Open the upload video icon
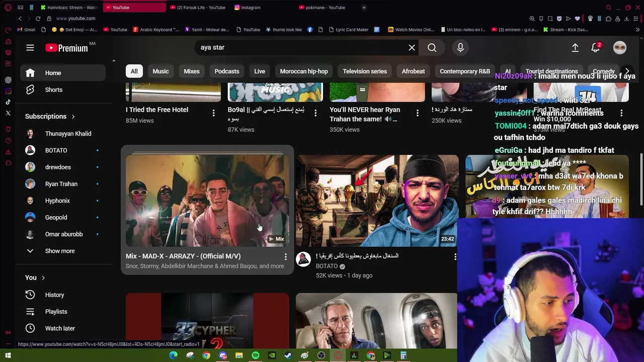The width and height of the screenshot is (644, 362). [x=575, y=47]
